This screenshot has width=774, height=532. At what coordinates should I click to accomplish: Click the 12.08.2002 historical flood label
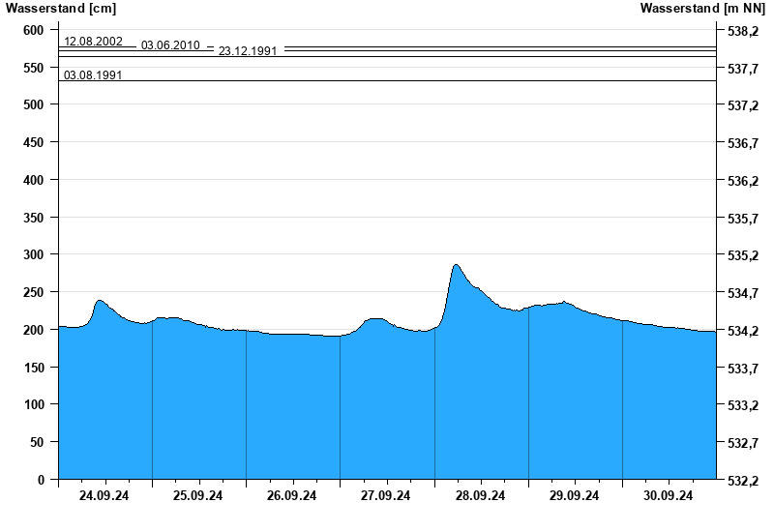coord(93,42)
